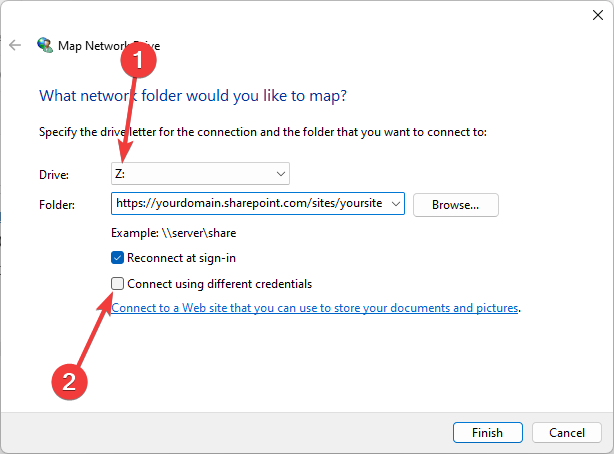The width and height of the screenshot is (614, 454).
Task: Click the back arrow in title bar
Action: (15, 45)
